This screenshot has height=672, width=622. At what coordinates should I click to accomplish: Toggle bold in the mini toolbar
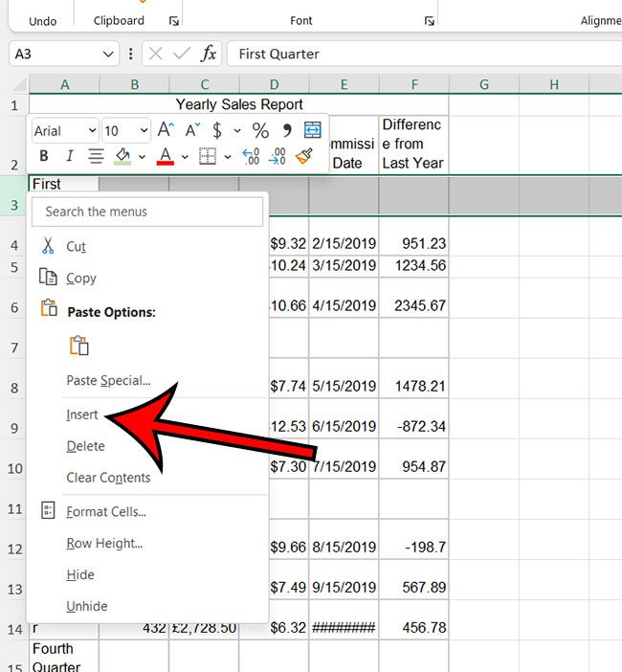[44, 156]
